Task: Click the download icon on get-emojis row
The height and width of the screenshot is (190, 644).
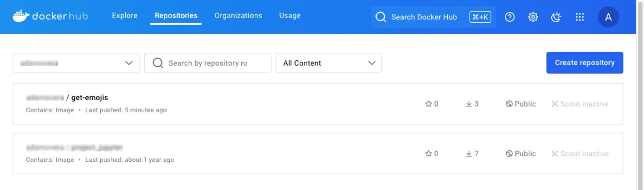Action: (469, 104)
